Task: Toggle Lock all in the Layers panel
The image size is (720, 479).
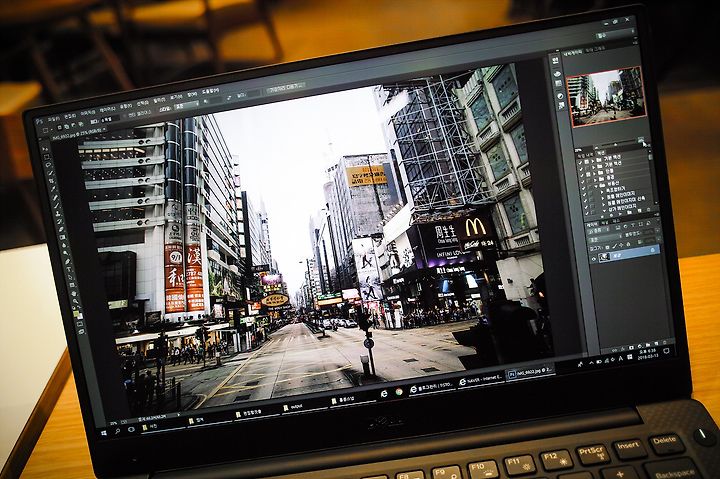Action: (x=628, y=244)
